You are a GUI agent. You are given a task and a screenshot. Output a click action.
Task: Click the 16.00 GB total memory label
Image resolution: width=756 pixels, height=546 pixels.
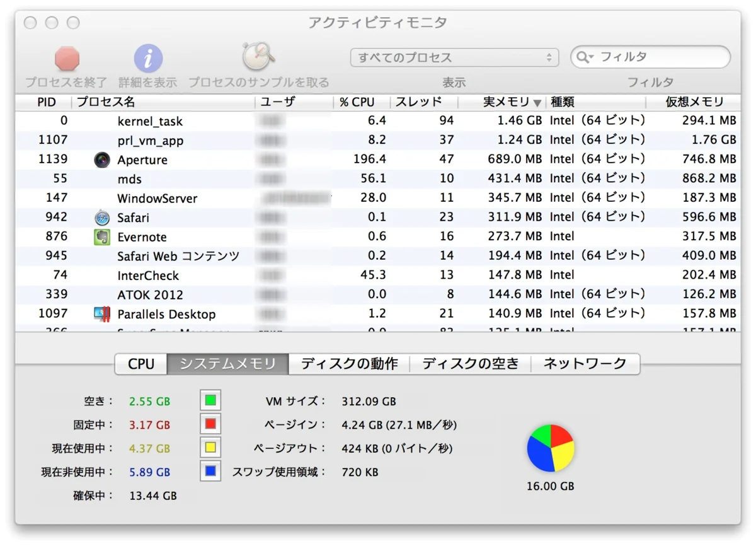click(x=551, y=487)
